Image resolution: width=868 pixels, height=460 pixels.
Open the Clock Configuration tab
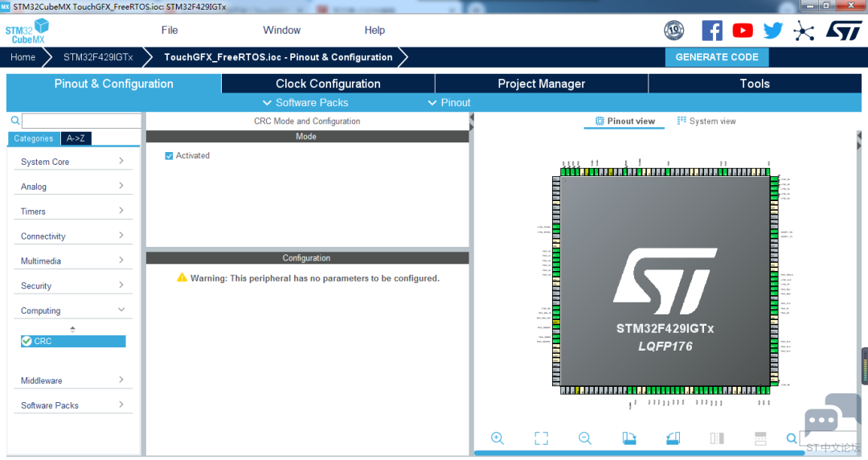pos(328,84)
